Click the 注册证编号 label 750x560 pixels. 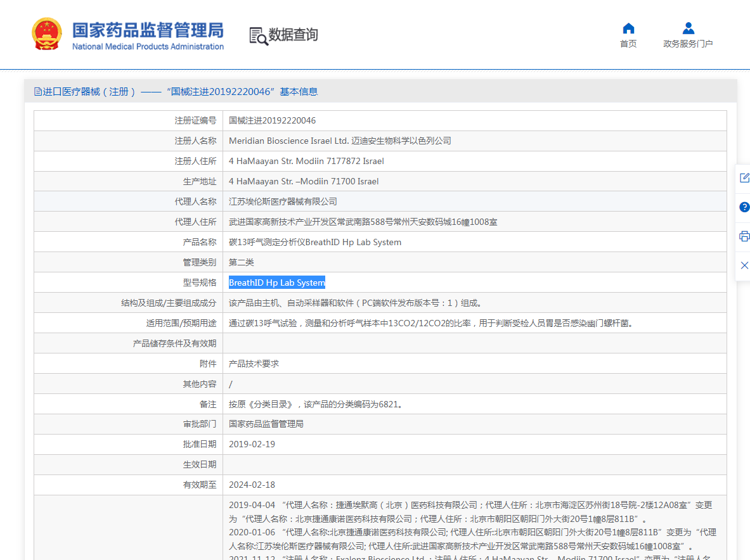[195, 120]
